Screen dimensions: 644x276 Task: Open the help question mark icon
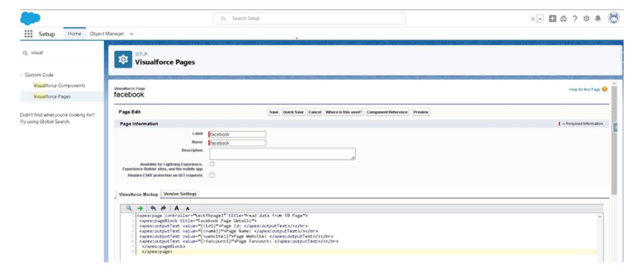[x=575, y=18]
